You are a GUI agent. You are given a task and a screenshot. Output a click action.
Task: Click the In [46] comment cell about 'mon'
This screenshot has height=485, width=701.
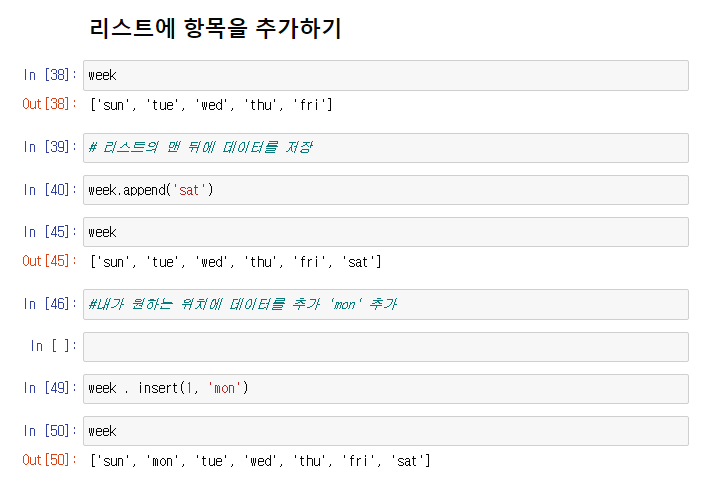coord(385,304)
